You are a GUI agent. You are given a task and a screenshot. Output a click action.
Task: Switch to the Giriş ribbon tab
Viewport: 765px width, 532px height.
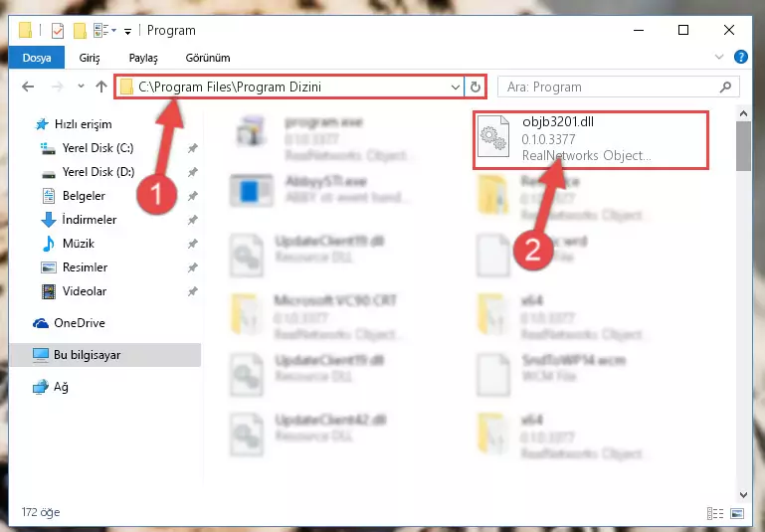(90, 58)
